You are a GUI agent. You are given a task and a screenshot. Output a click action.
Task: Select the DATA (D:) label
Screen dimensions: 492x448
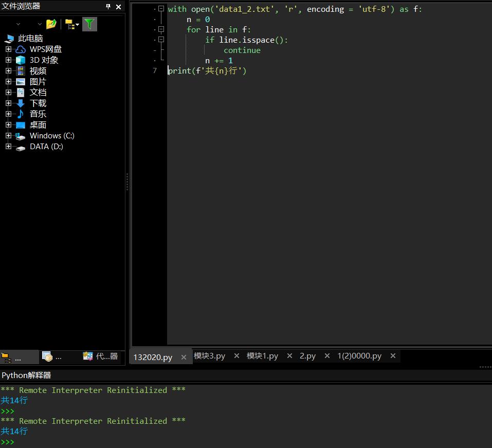click(x=46, y=147)
